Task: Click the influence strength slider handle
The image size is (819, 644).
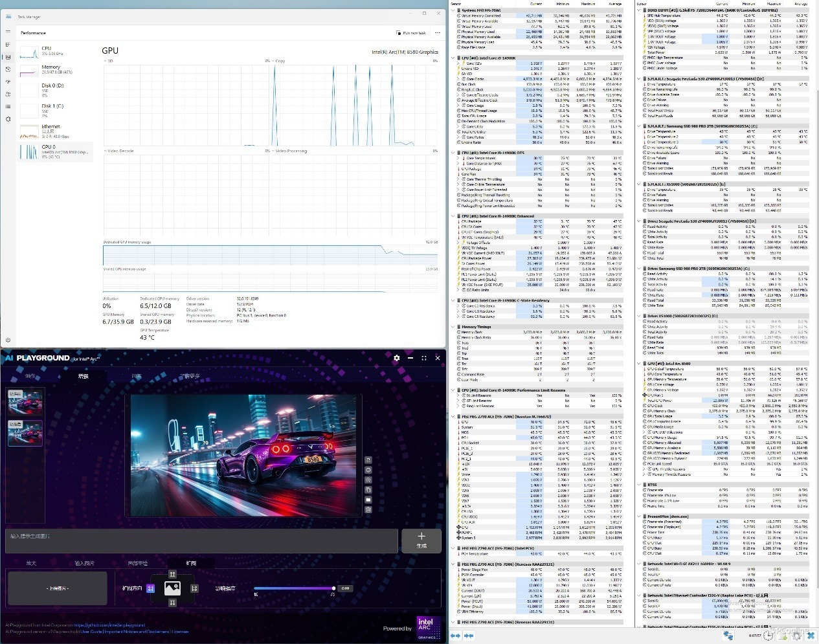Action: (x=333, y=588)
